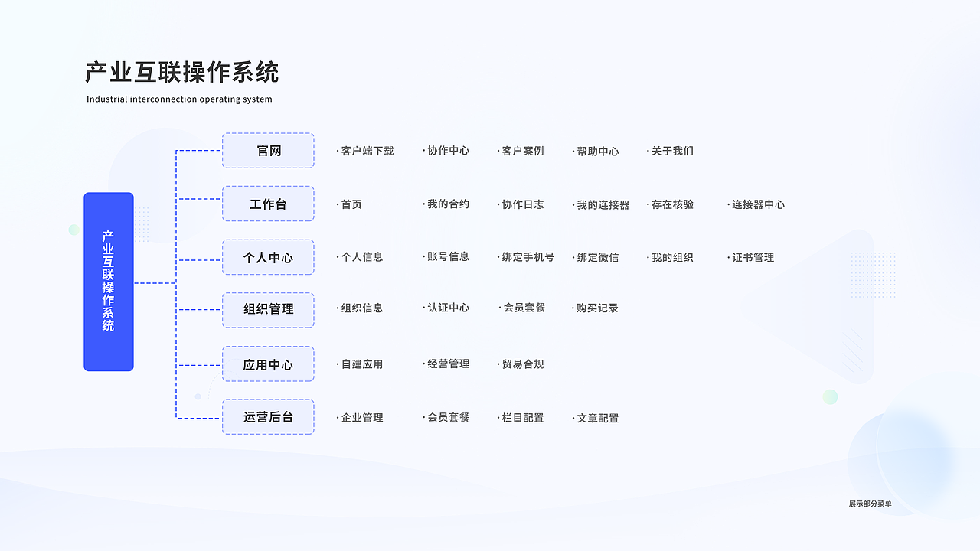Open the 关于我们 link
Screen dimensions: 980x551
671,151
